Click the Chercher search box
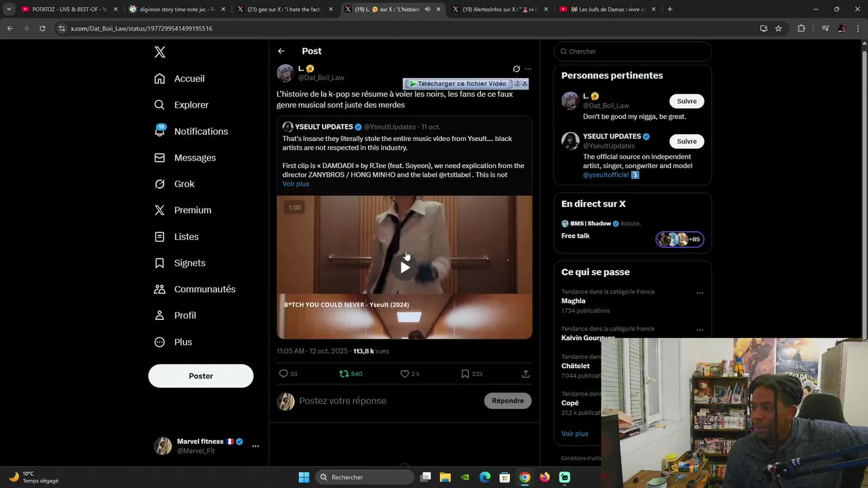This screenshot has height=488, width=868. 633,52
